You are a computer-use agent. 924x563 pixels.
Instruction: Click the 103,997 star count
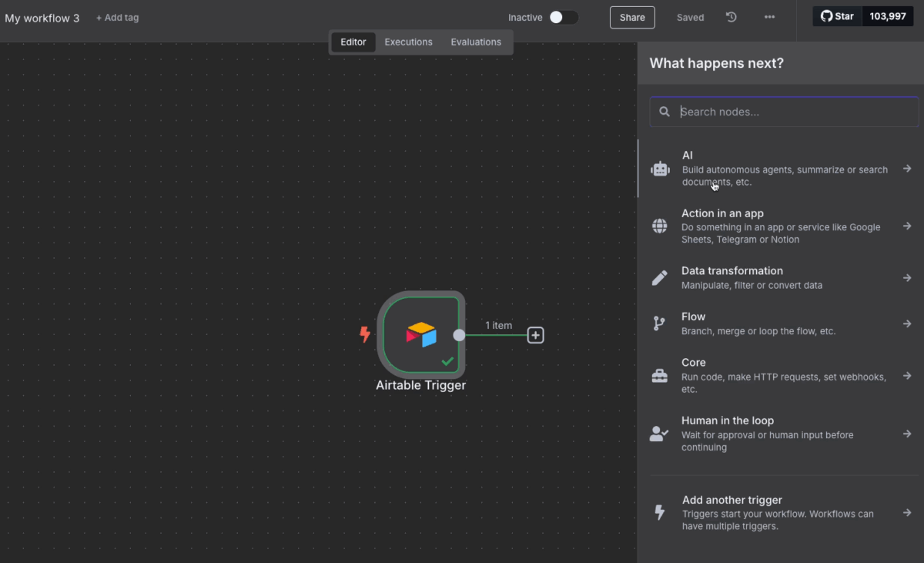pos(888,16)
